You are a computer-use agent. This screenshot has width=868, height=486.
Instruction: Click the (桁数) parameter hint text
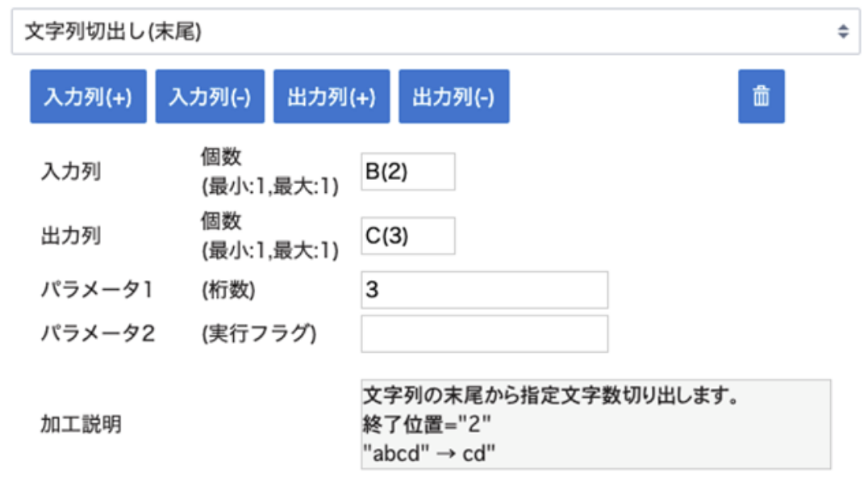coord(228,290)
